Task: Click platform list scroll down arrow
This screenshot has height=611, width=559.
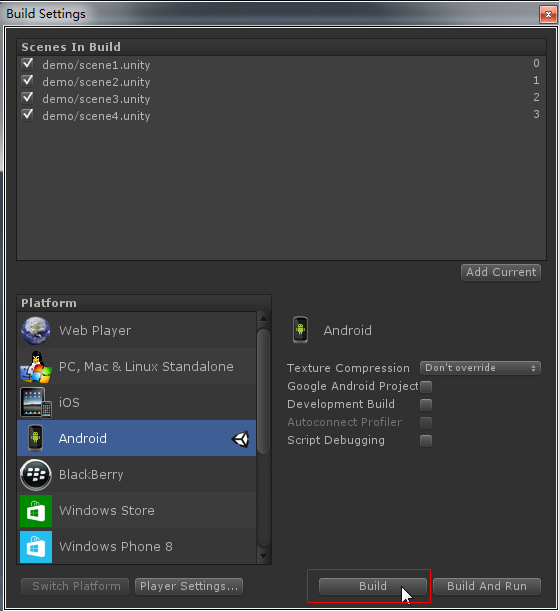Action: (264, 556)
